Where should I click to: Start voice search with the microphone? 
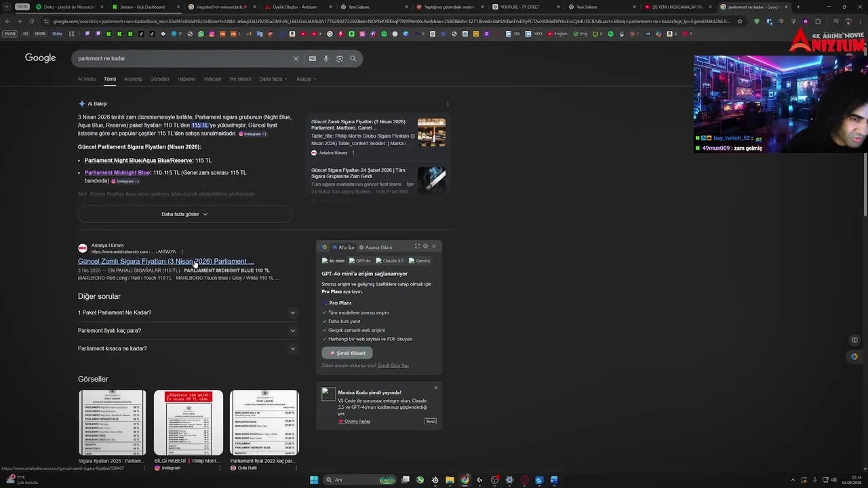coord(326,58)
